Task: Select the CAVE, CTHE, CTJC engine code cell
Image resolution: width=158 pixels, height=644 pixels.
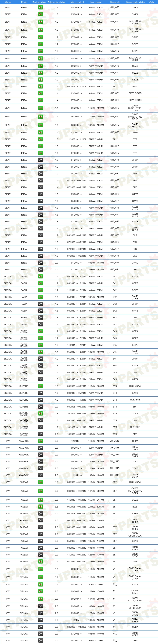Action: (135, 125)
